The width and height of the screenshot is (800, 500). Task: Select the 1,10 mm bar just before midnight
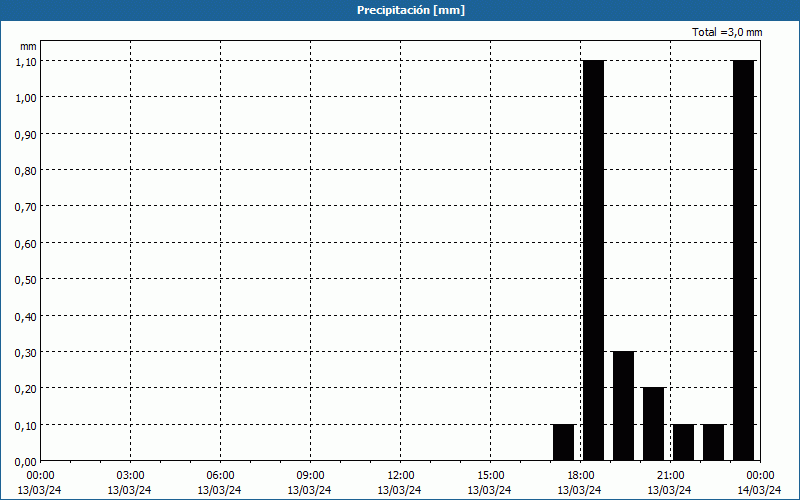point(743,260)
